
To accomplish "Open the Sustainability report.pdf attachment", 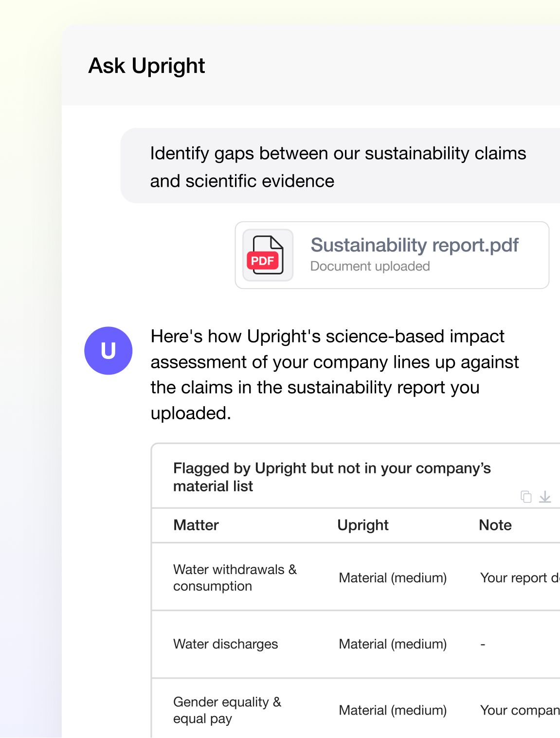I will pyautogui.click(x=392, y=255).
